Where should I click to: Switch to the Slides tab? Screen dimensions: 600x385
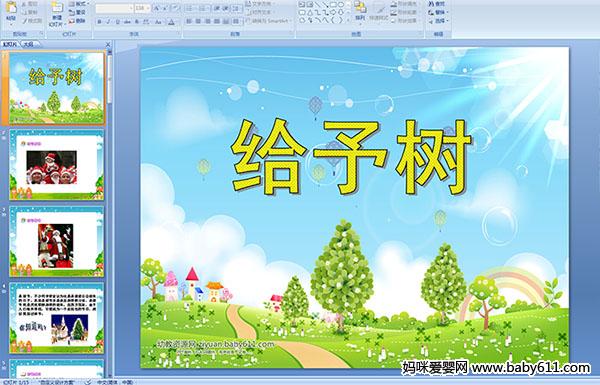tap(10, 44)
